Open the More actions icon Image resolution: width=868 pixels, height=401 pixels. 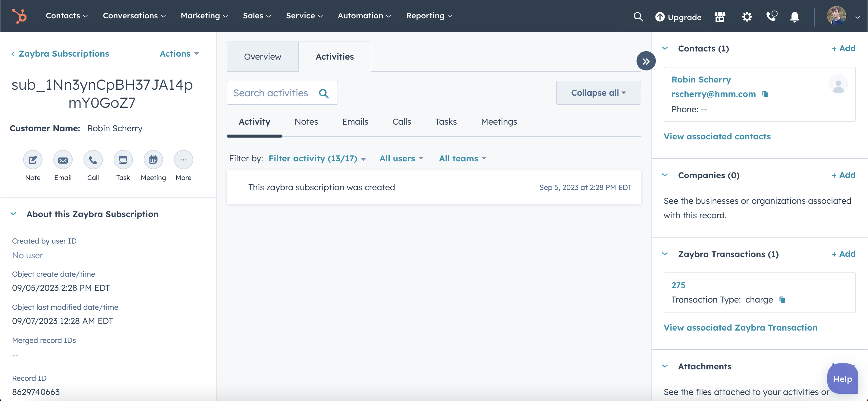(x=183, y=160)
